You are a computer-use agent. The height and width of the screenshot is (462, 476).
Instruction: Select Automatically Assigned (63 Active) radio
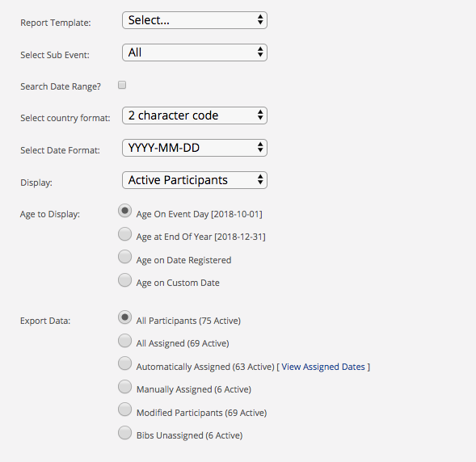(124, 363)
